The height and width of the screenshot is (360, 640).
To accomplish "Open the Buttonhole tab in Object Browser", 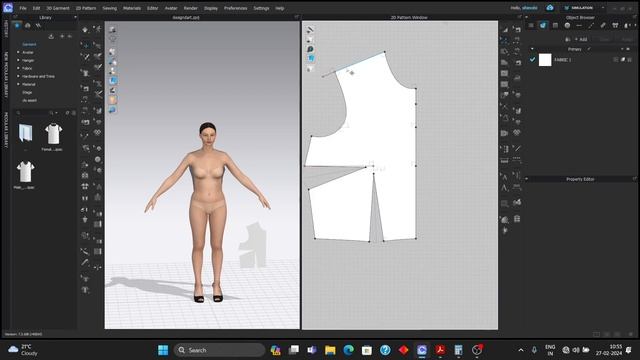I will coord(579,25).
